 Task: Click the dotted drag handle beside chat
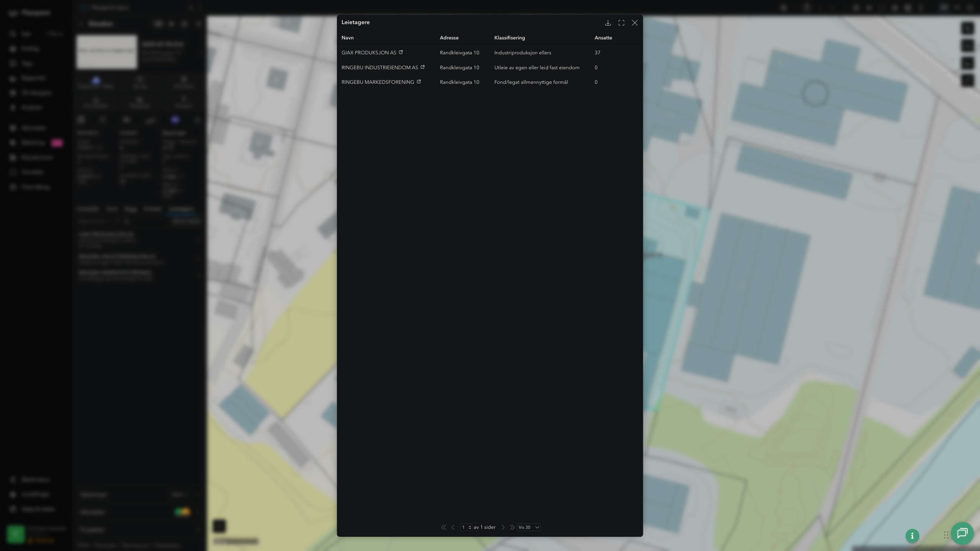tap(946, 535)
